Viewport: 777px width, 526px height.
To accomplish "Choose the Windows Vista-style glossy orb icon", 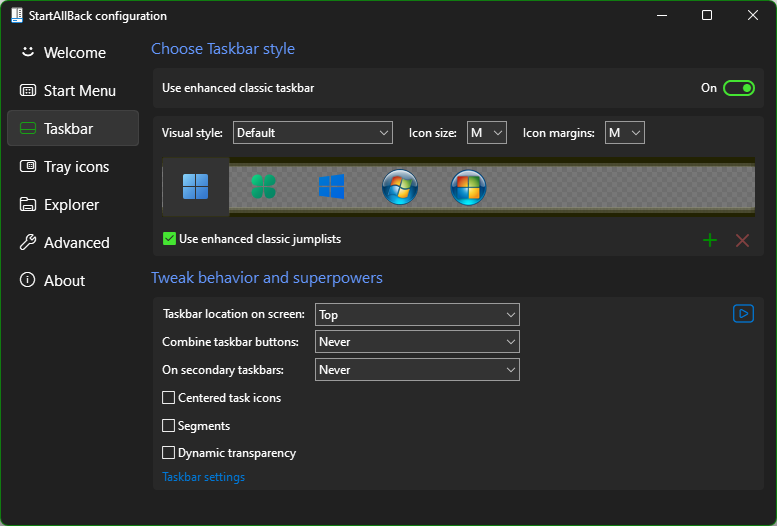I will pyautogui.click(x=468, y=187).
